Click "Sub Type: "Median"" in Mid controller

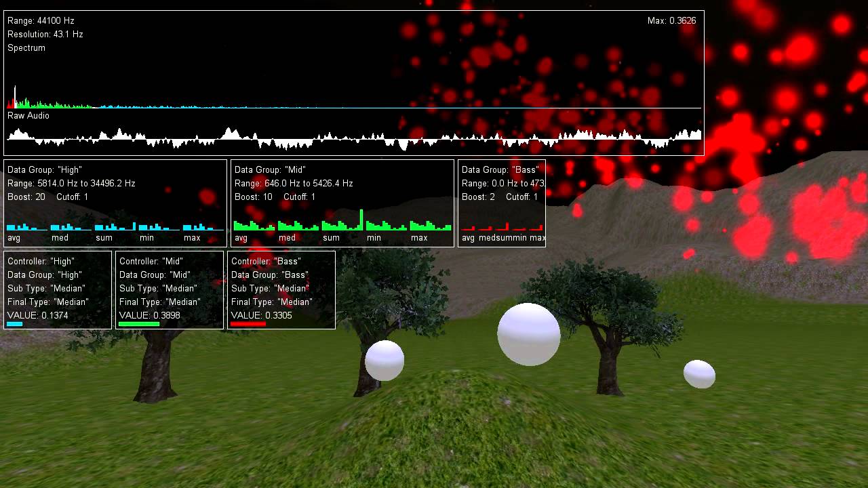[158, 289]
